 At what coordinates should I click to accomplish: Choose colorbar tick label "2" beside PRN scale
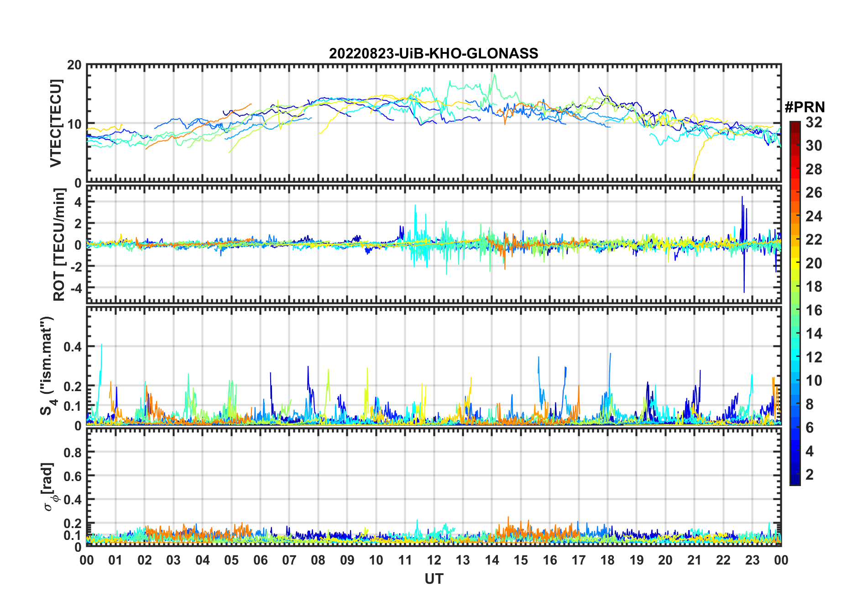click(x=810, y=475)
